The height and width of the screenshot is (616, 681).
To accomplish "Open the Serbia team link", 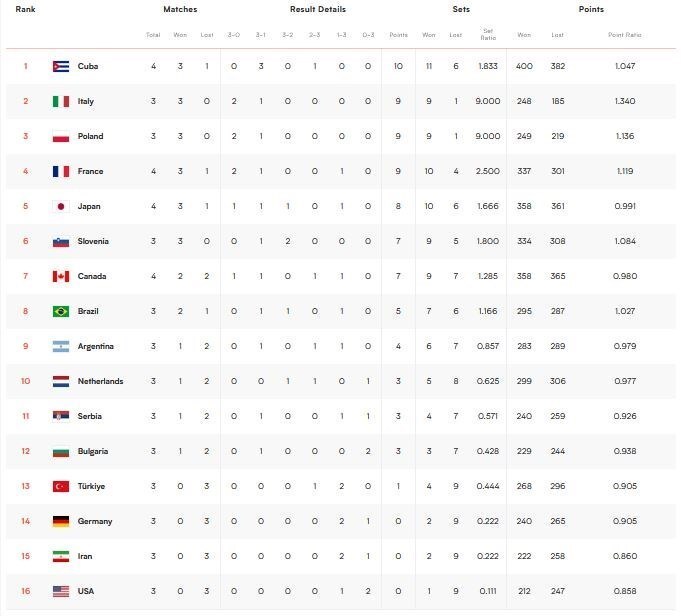I will pyautogui.click(x=90, y=416).
